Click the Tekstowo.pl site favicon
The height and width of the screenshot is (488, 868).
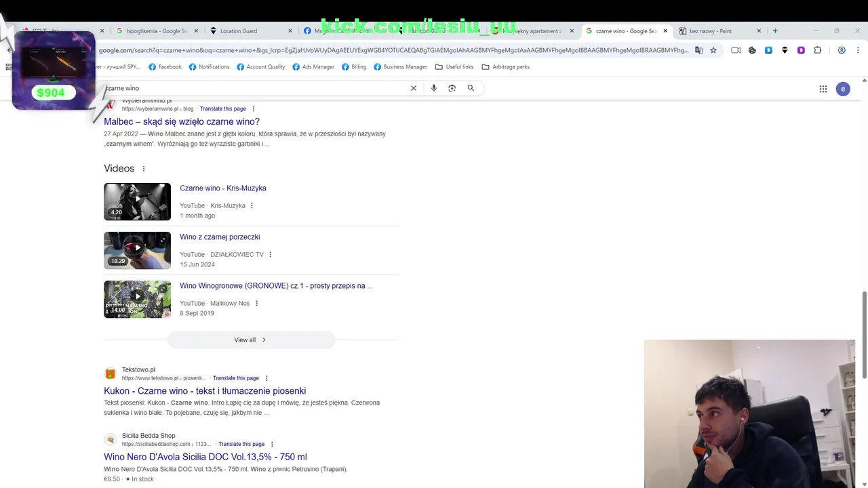tap(110, 373)
